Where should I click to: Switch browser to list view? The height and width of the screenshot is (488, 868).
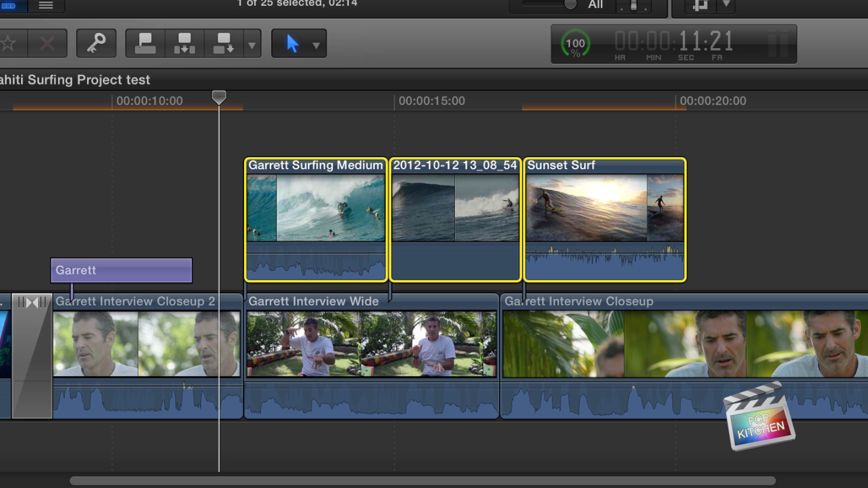point(46,5)
